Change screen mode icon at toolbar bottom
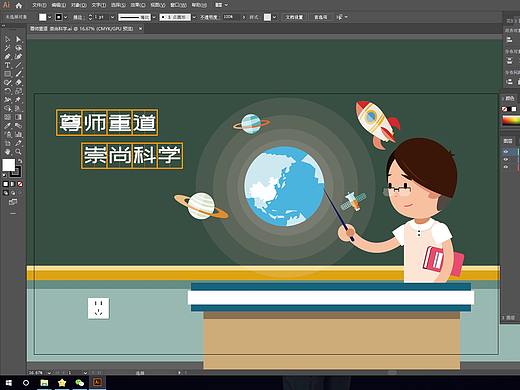520x390 pixels. point(13,202)
